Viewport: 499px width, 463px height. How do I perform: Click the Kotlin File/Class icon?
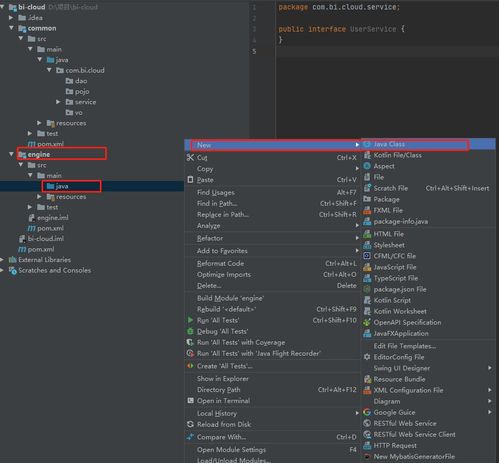(x=367, y=155)
